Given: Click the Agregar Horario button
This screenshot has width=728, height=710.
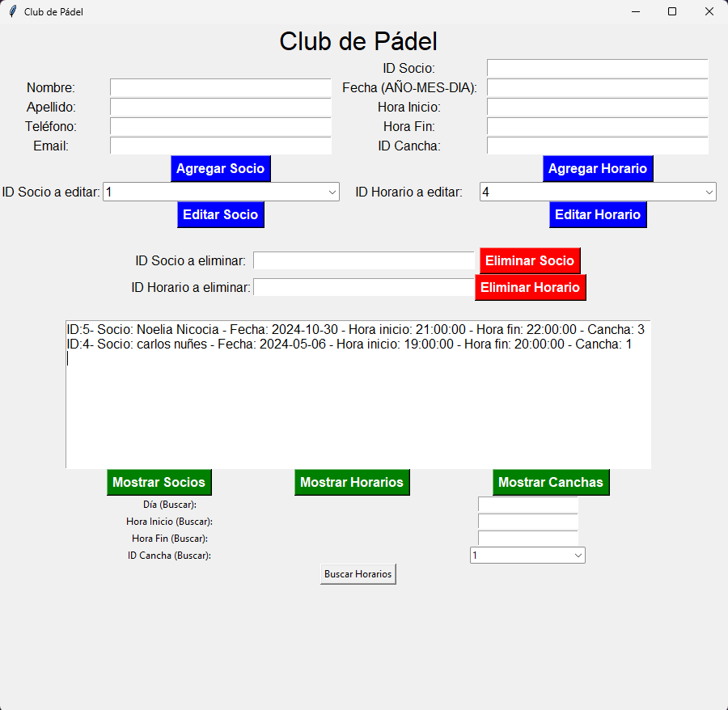Looking at the screenshot, I should (598, 168).
